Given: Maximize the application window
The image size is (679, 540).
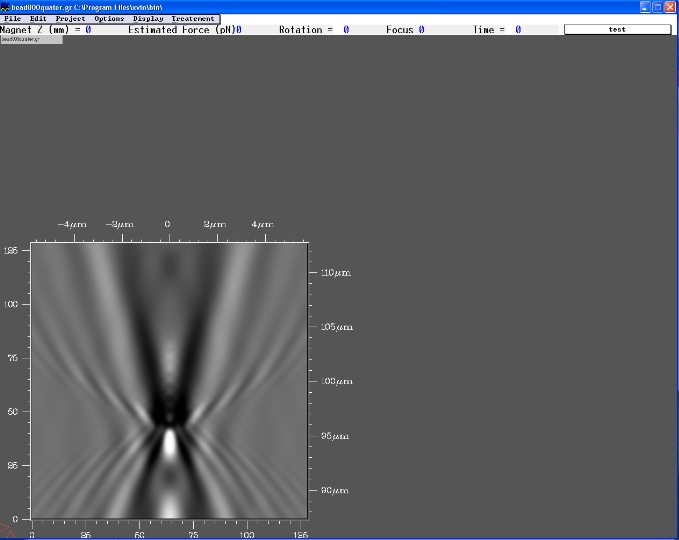Looking at the screenshot, I should [658, 6].
